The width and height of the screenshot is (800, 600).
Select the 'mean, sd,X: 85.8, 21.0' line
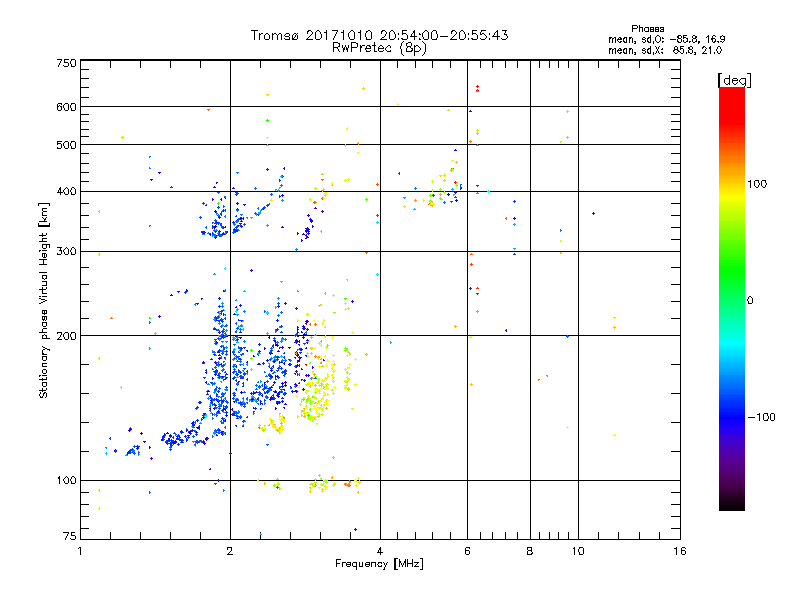click(x=665, y=51)
